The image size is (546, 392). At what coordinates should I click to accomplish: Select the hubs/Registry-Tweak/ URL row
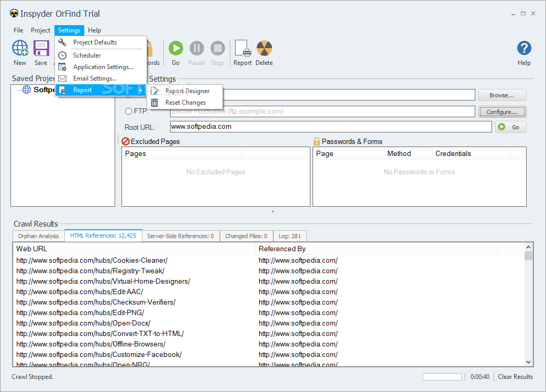tap(269, 271)
